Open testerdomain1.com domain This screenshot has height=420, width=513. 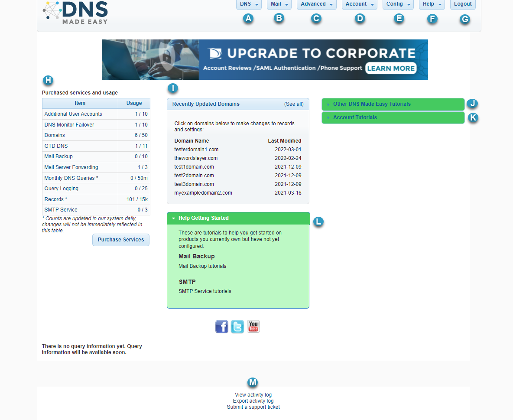(196, 150)
